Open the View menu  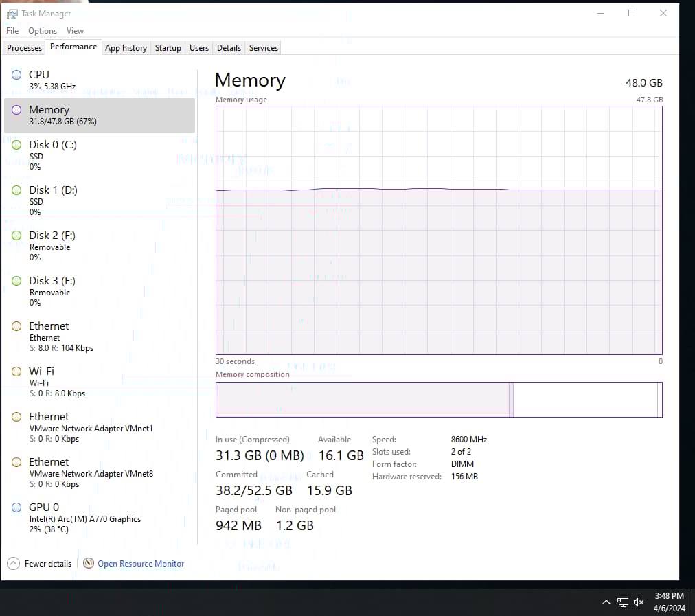pos(75,30)
